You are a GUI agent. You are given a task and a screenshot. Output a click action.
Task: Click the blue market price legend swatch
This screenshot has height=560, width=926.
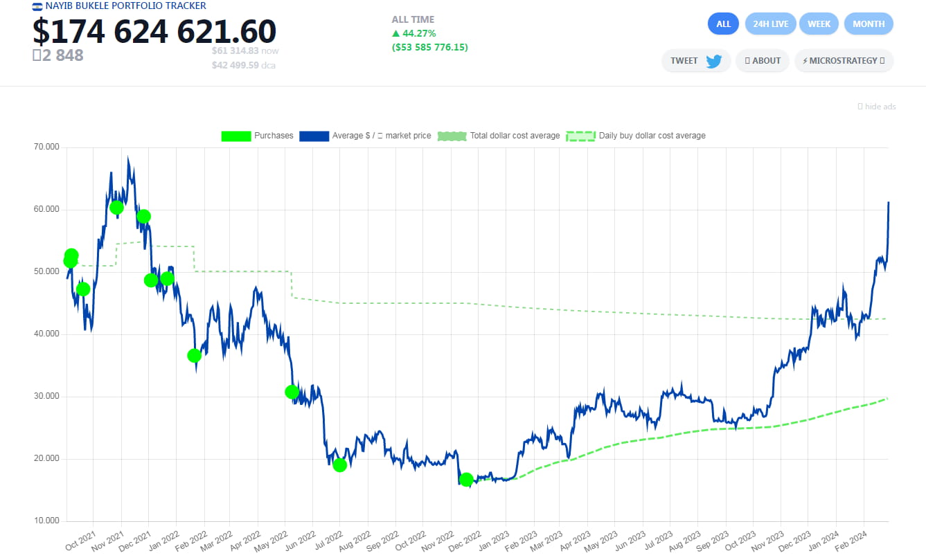(314, 136)
